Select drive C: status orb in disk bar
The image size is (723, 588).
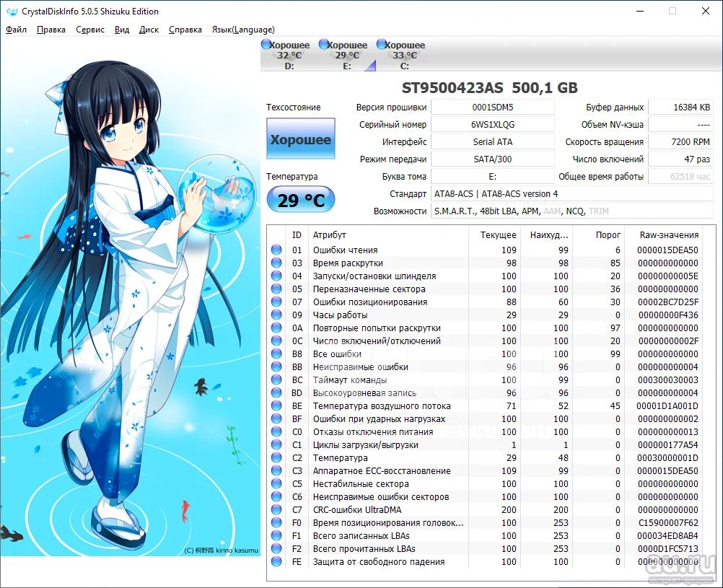tap(380, 45)
